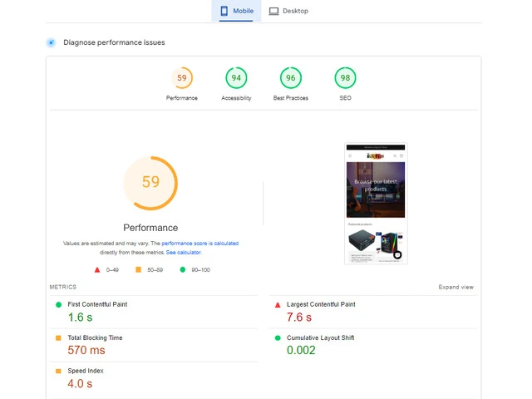Click the green circle 90–100 legend icon
This screenshot has width=532, height=399.
[x=183, y=269]
